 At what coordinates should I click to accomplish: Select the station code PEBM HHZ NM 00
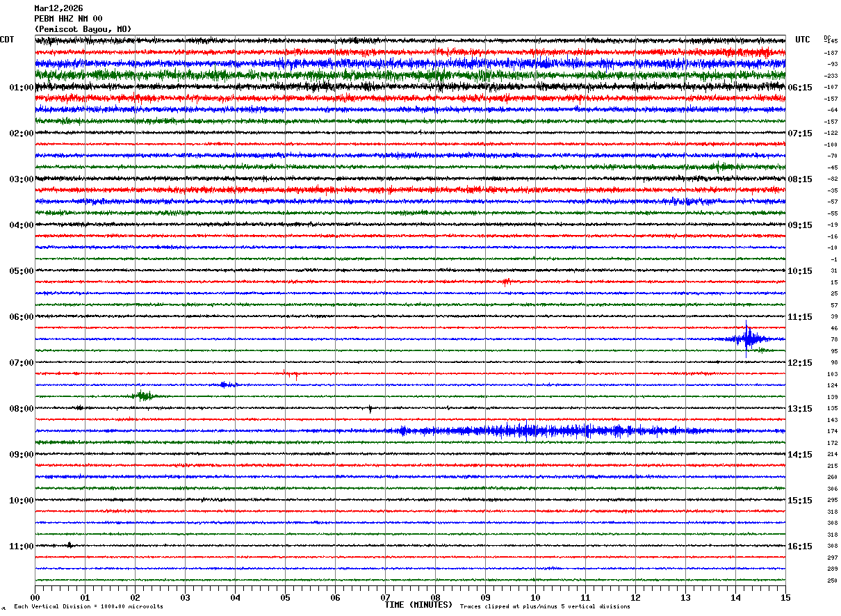pyautogui.click(x=68, y=19)
